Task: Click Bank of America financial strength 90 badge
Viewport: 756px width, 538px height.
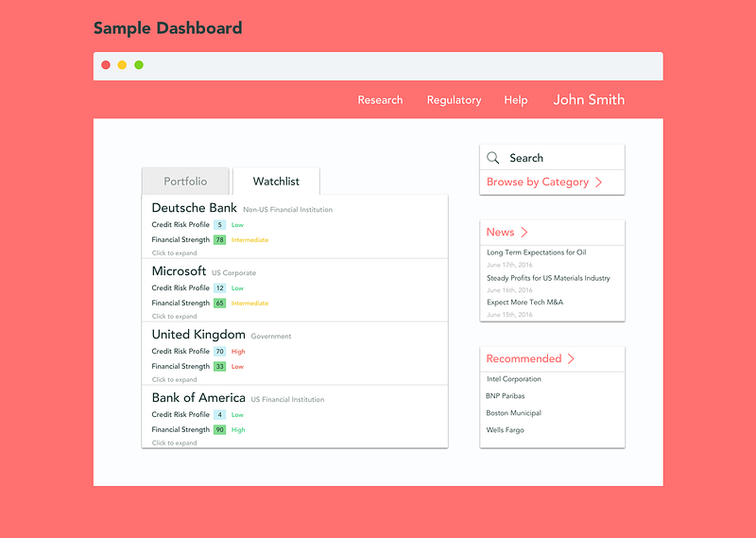Action: tap(220, 429)
